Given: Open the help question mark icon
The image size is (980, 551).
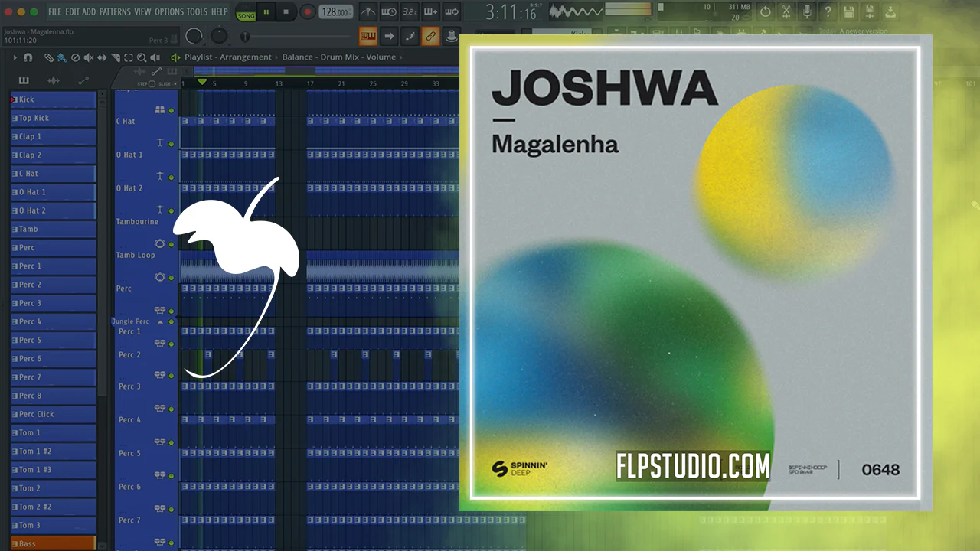Looking at the screenshot, I should coord(828,12).
